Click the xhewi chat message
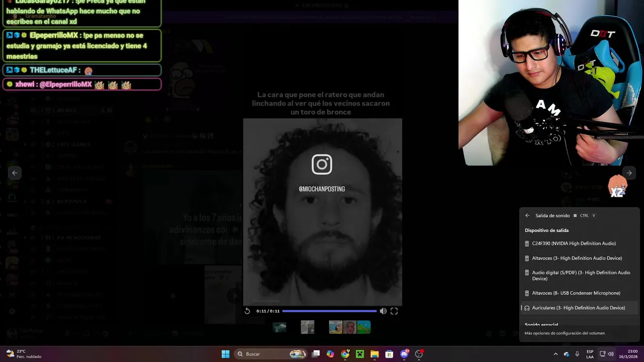Screen dimensions: 644x362 [82, 84]
